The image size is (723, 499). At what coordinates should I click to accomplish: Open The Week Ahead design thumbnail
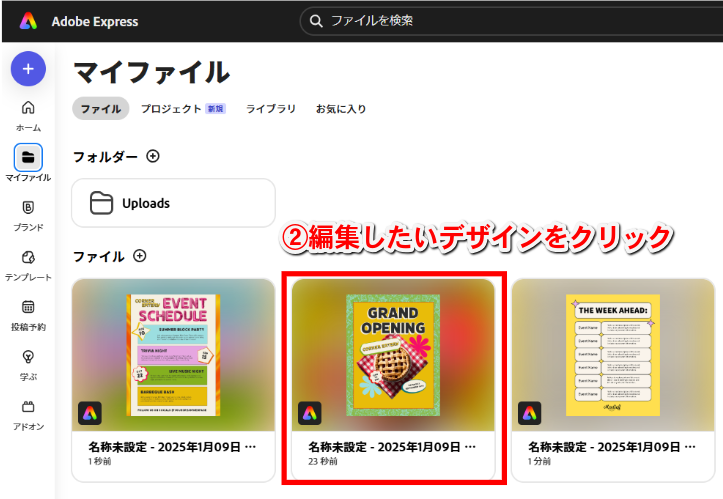[x=613, y=355]
